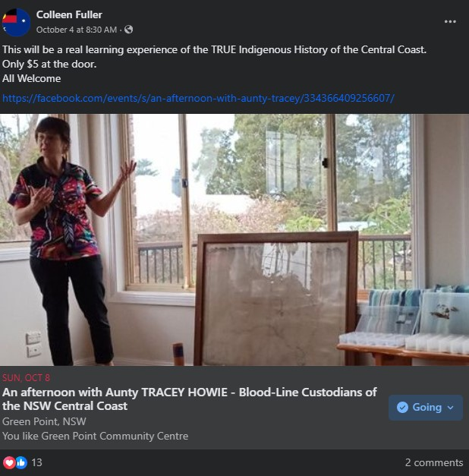Viewport: 469px width, 476px height.
Task: Open the post timestamp October 4 at 8:30 AM
Action: click(77, 30)
